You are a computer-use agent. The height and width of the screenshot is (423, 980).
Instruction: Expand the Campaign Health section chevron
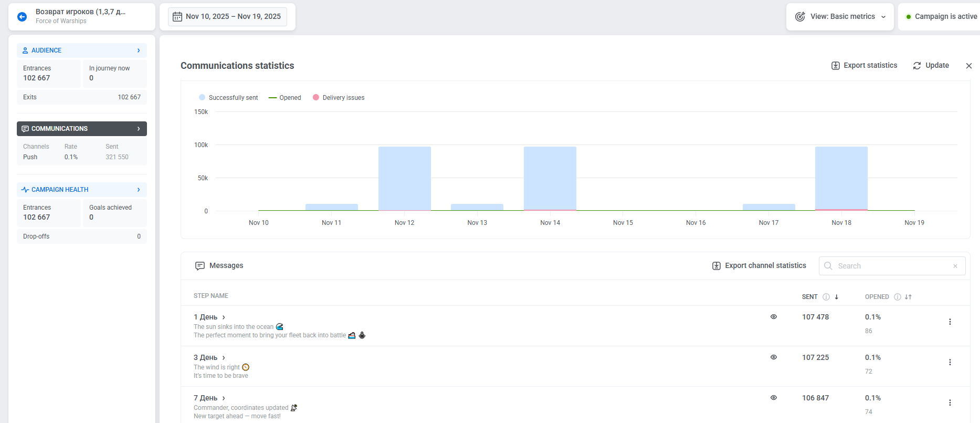pyautogui.click(x=139, y=190)
